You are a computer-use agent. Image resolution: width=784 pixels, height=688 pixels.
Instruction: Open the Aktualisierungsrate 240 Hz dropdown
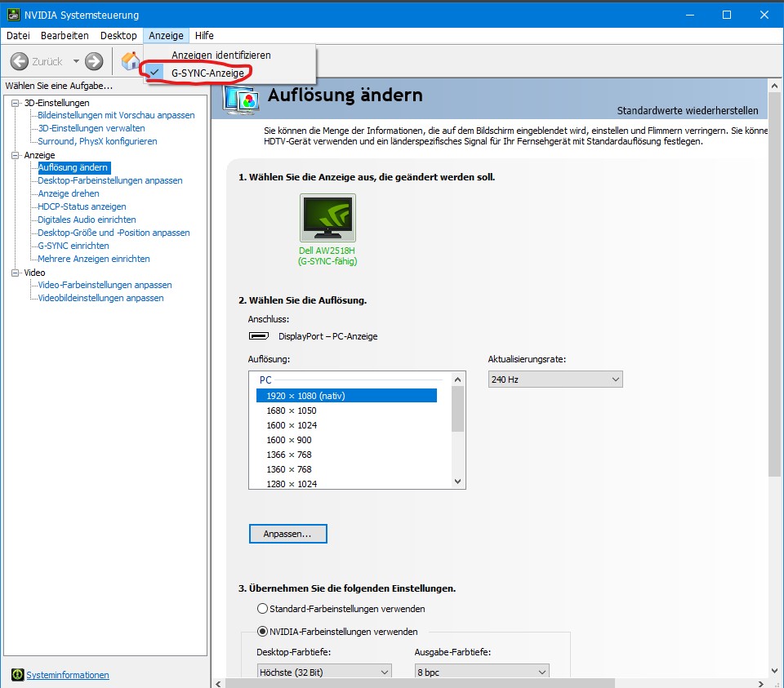click(x=555, y=380)
